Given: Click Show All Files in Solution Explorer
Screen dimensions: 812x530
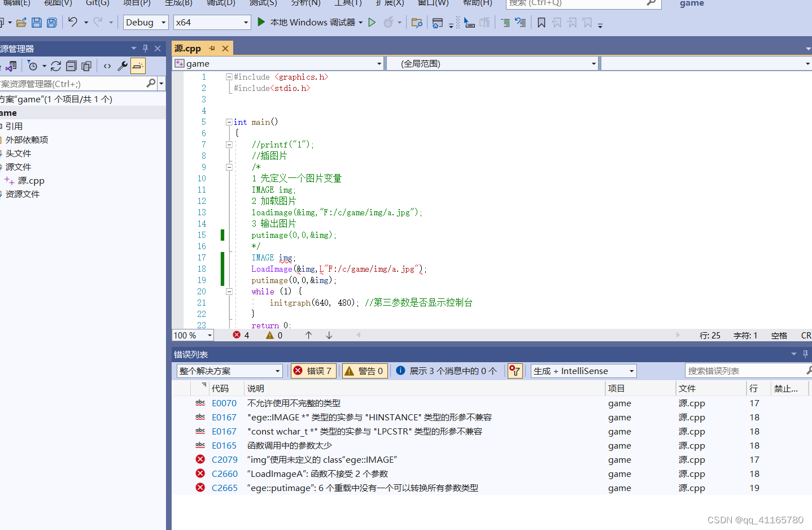Looking at the screenshot, I should pyautogui.click(x=86, y=66).
